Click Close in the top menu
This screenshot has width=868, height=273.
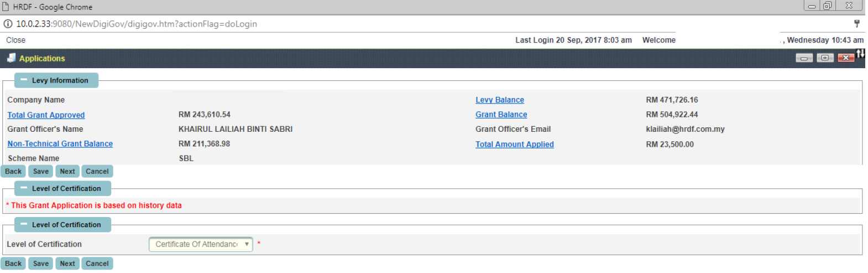[x=16, y=40]
